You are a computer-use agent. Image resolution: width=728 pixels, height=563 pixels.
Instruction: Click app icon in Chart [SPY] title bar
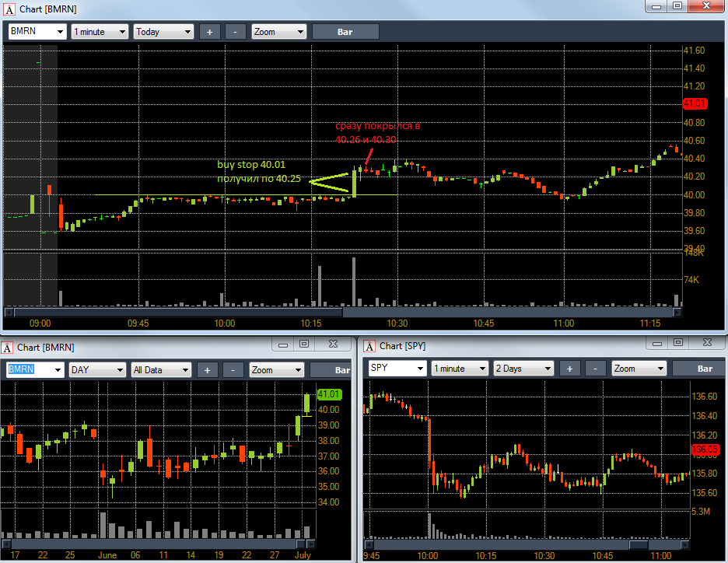369,346
